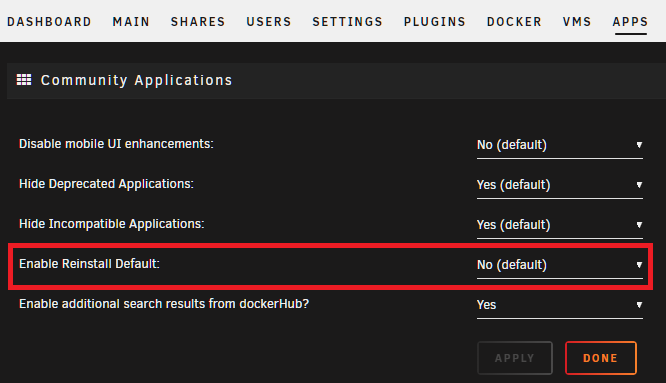Screen dimensions: 666x383
Task: Click the 'Disable mobile UI enhancements:' label
Action: point(116,144)
